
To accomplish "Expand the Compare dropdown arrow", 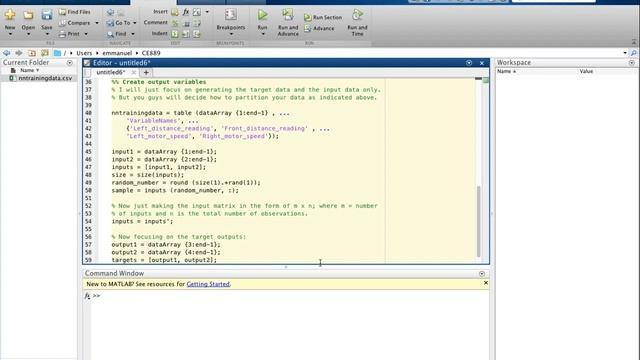I will click(x=97, y=23).
